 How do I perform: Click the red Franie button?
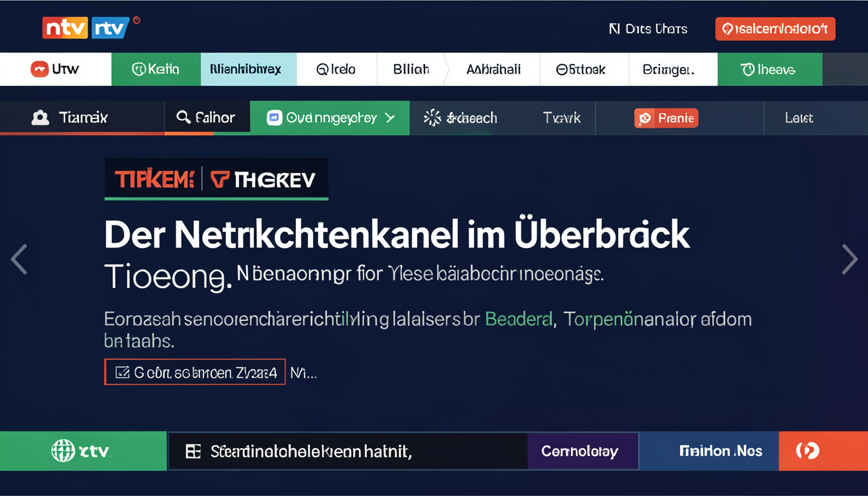(x=666, y=118)
